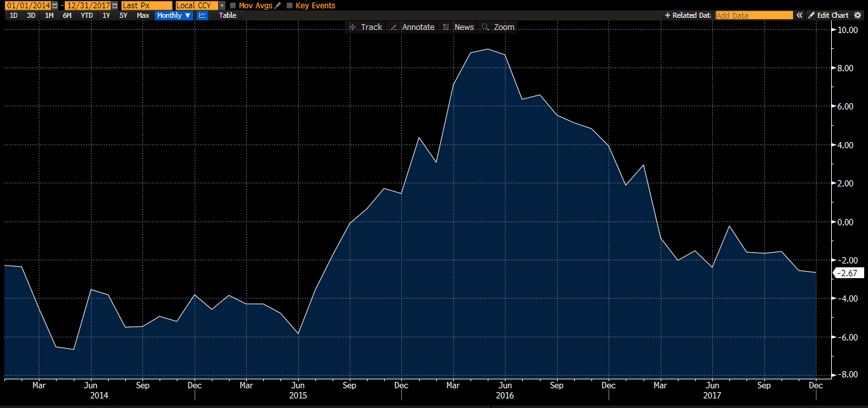The image size is (868, 408).
Task: Open chart settings gear icon
Action: pyautogui.click(x=857, y=15)
